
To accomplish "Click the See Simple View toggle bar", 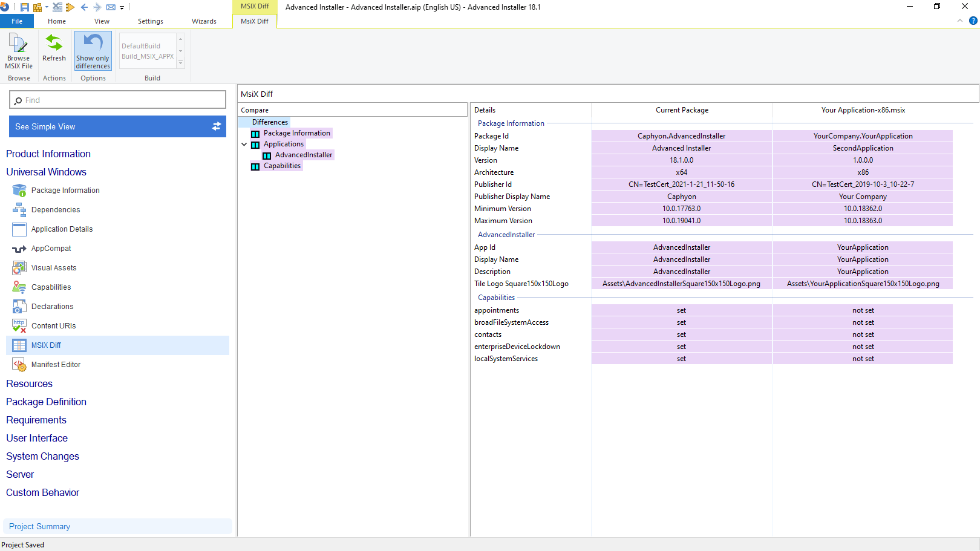I will click(117, 126).
